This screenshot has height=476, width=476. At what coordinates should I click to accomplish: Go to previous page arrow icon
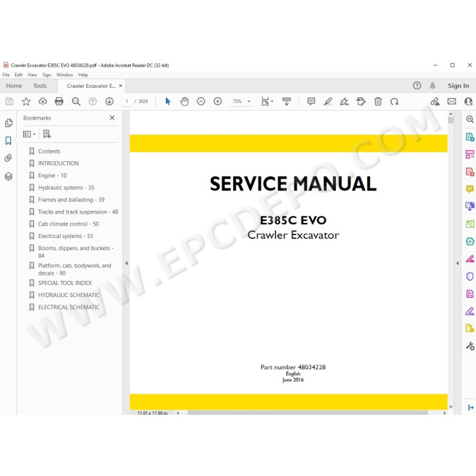[92, 101]
